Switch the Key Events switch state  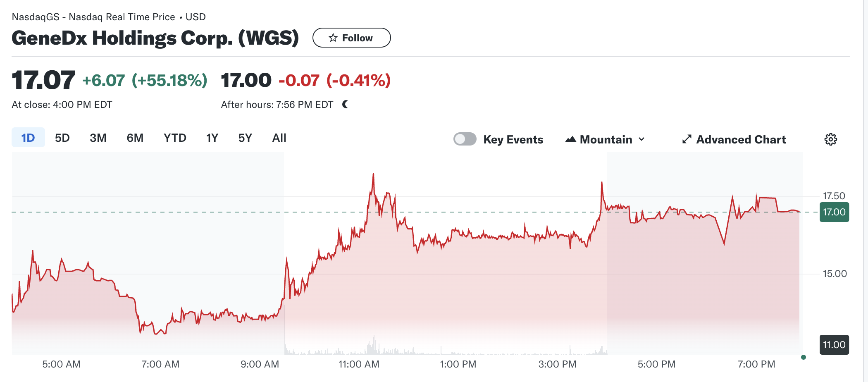pos(465,139)
